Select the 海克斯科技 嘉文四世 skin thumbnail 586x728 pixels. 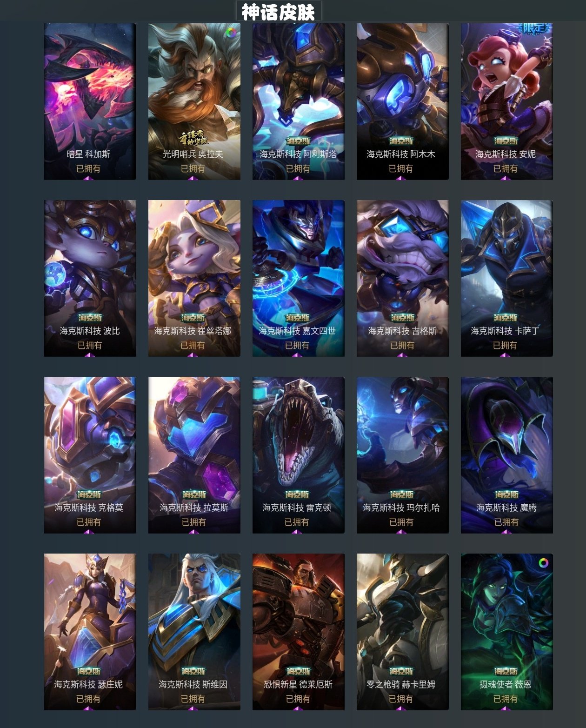click(298, 278)
